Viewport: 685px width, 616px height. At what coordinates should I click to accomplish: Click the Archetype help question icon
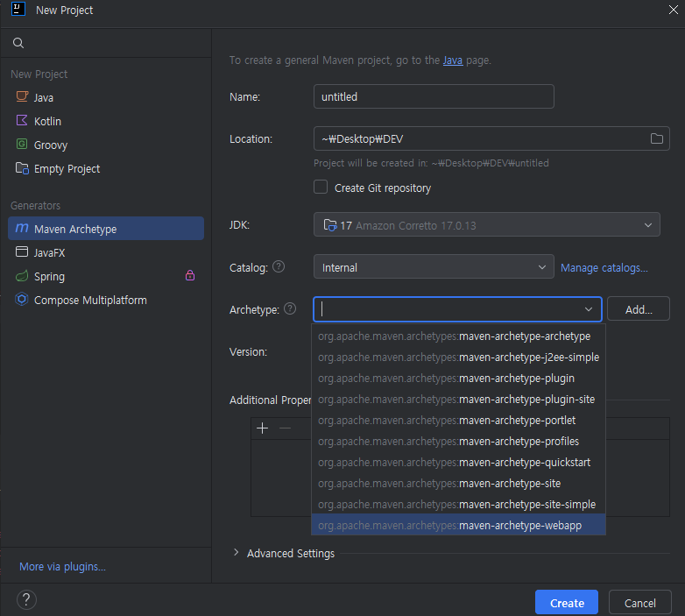click(290, 308)
